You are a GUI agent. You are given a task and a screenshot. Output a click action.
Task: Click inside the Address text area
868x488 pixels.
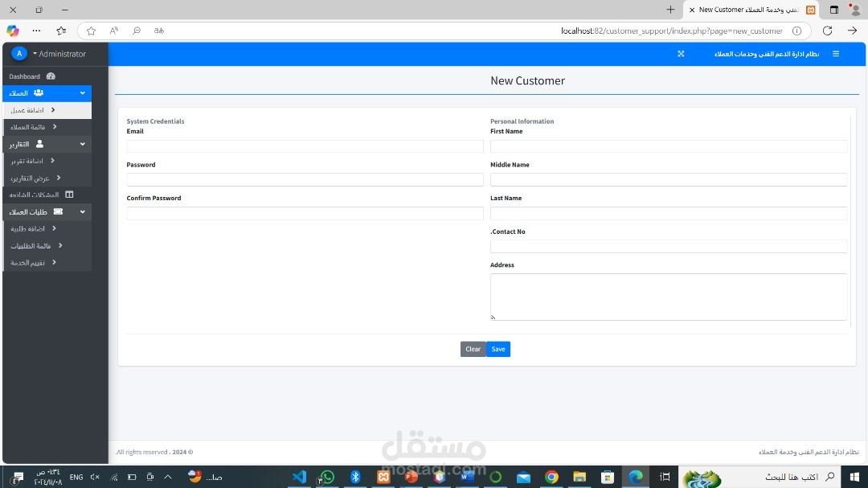[x=669, y=297]
